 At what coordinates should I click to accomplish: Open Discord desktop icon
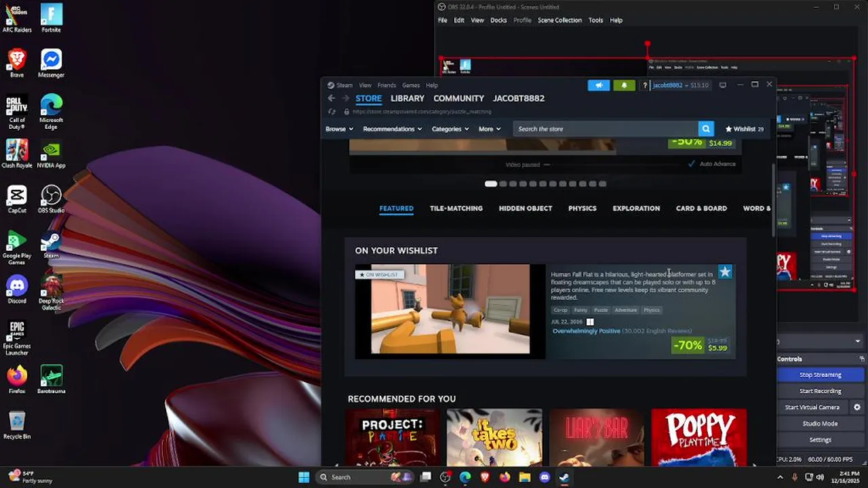(x=17, y=289)
